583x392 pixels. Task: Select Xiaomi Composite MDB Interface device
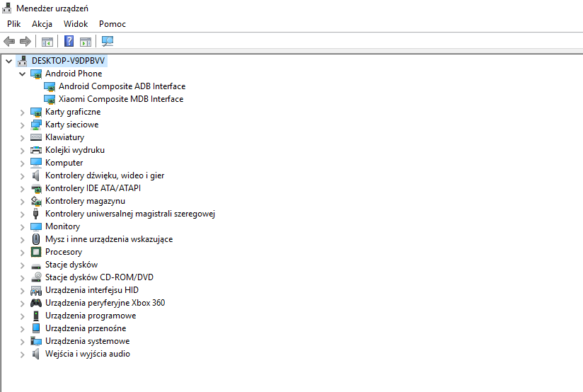121,99
